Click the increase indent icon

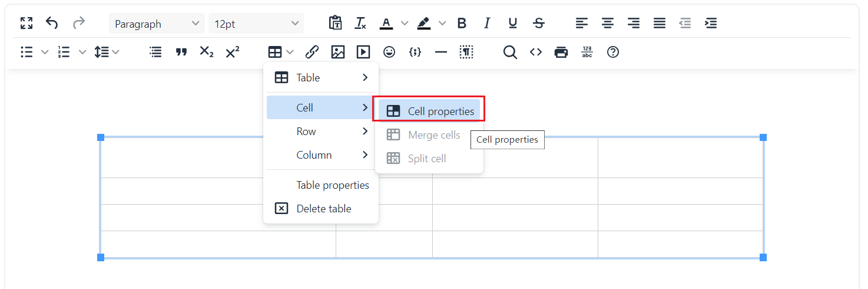[x=711, y=24]
